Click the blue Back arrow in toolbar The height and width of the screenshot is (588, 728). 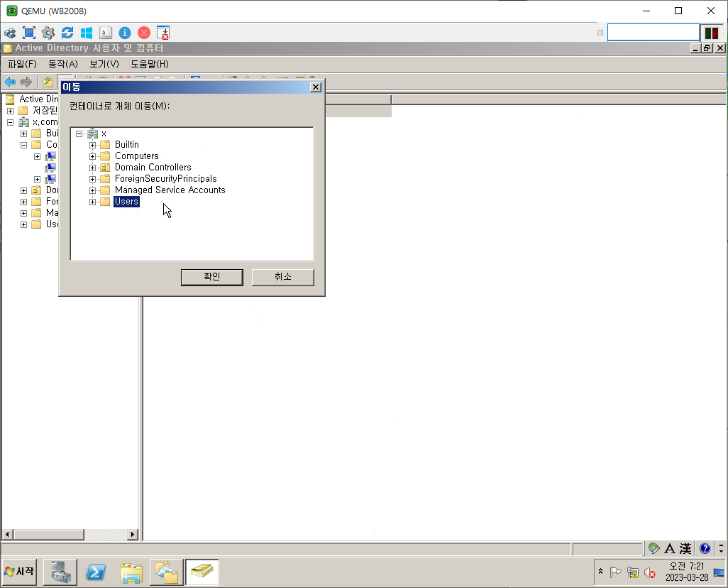point(10,82)
